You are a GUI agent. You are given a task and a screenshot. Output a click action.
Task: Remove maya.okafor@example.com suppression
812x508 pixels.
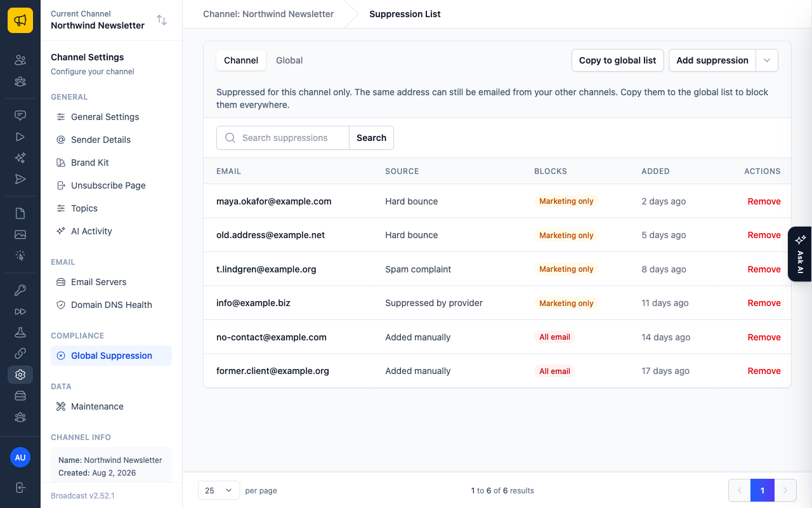764,201
